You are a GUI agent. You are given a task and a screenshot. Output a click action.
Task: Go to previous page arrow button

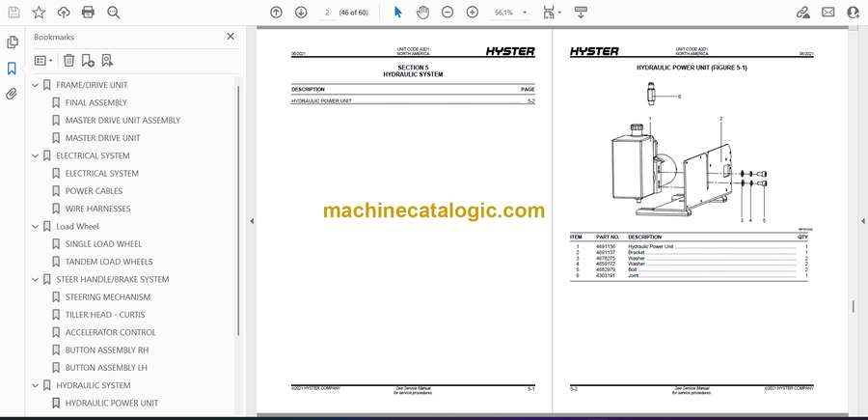point(276,13)
